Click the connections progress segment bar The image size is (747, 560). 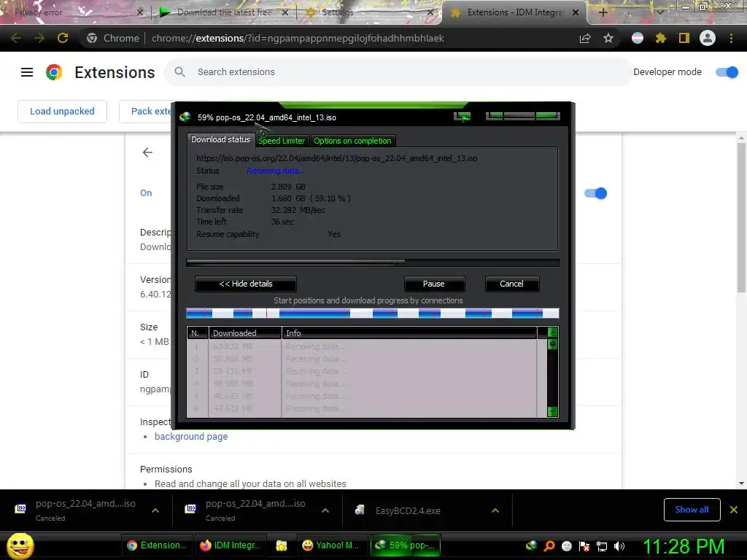pyautogui.click(x=373, y=314)
